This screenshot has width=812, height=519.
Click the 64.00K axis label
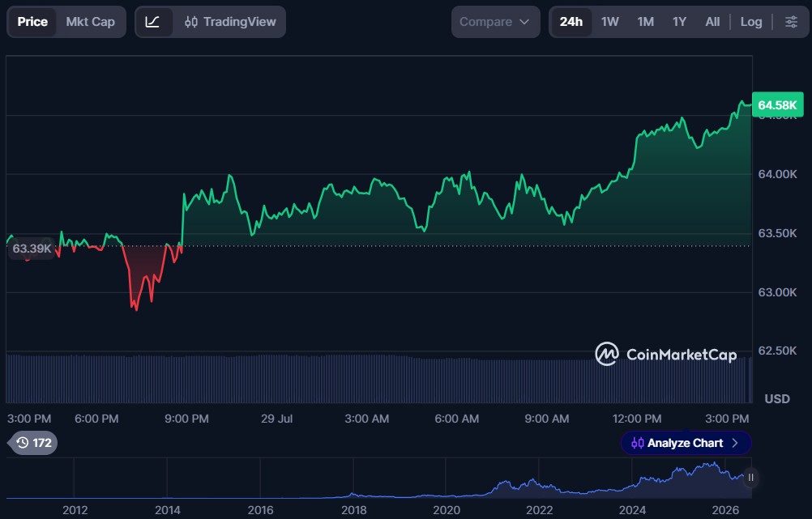coord(777,174)
